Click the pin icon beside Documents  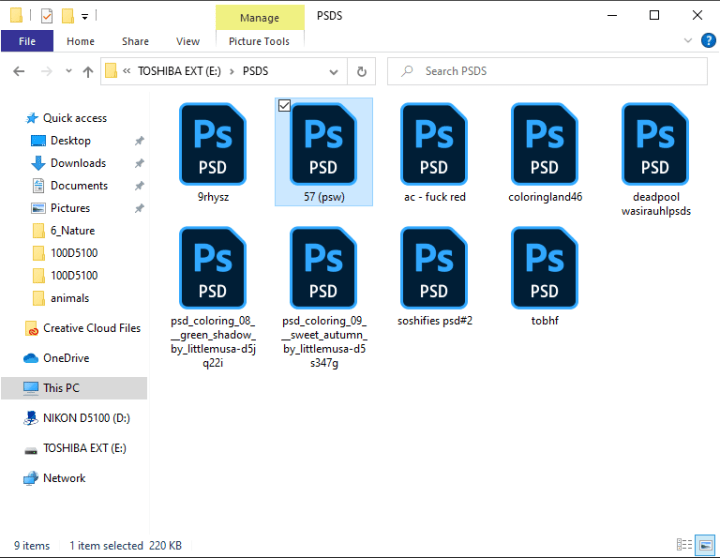pyautogui.click(x=139, y=186)
